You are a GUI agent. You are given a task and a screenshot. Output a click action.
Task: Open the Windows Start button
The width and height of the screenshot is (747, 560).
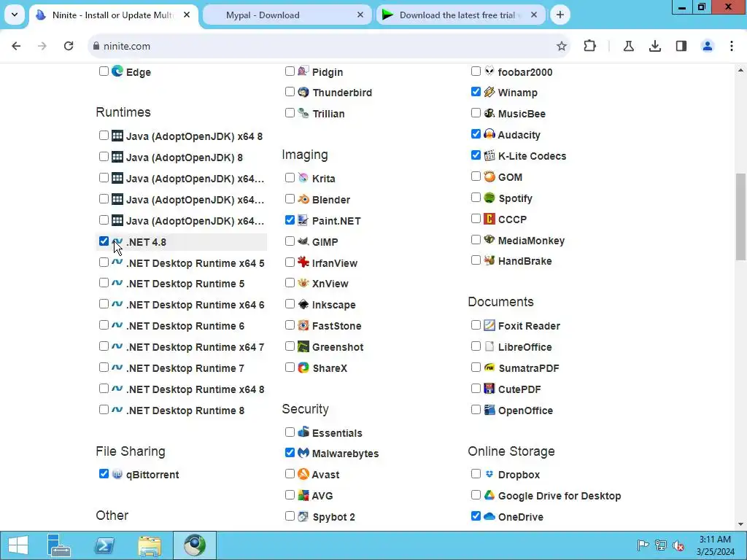[x=18, y=545]
